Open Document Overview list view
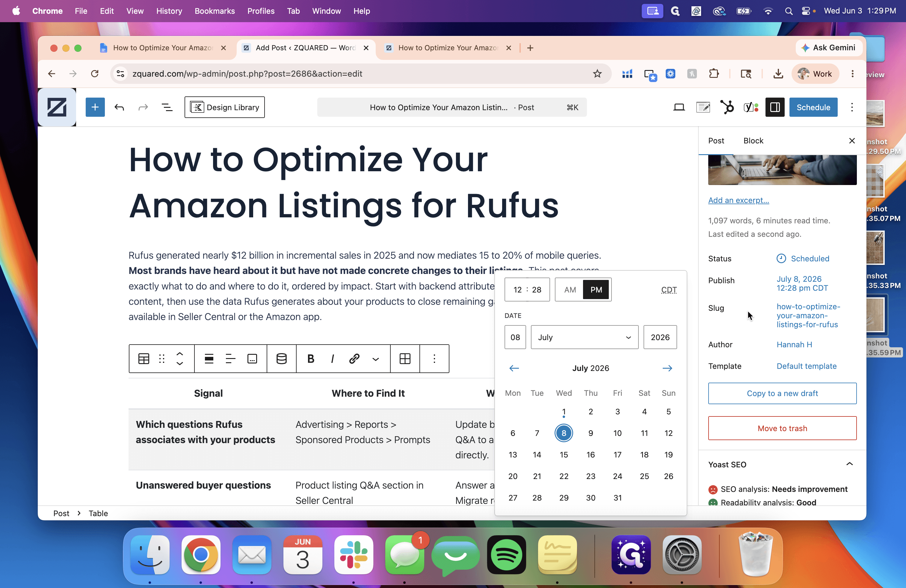 tap(167, 107)
